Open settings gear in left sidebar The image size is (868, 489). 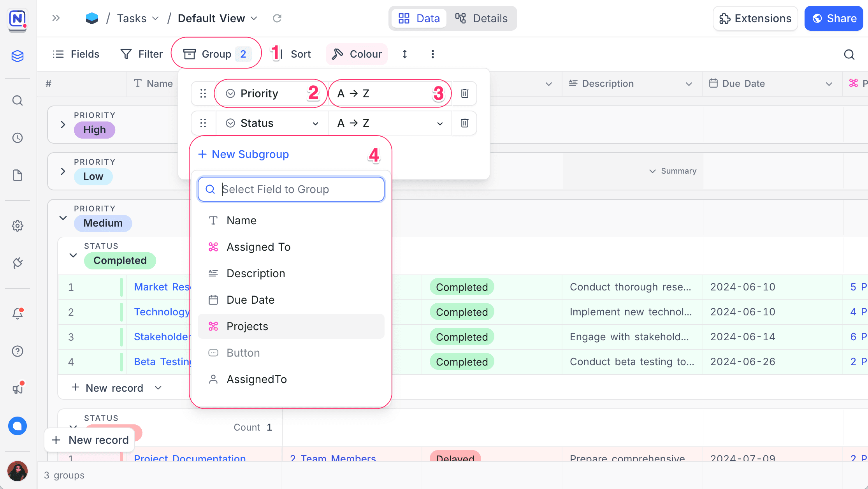(18, 226)
